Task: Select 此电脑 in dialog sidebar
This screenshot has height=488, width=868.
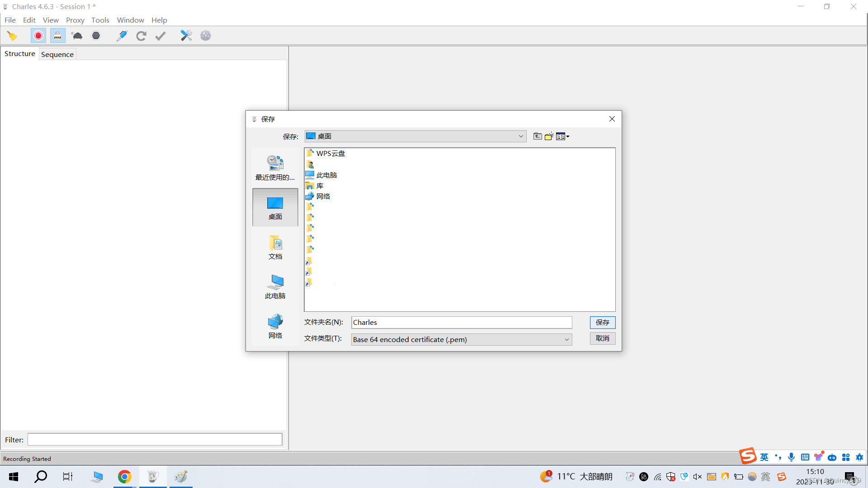Action: click(275, 286)
